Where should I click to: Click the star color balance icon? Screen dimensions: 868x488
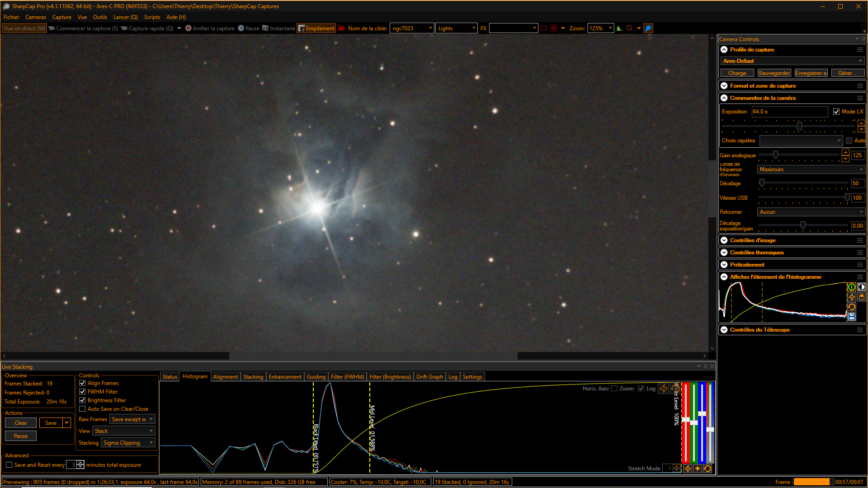click(x=698, y=469)
